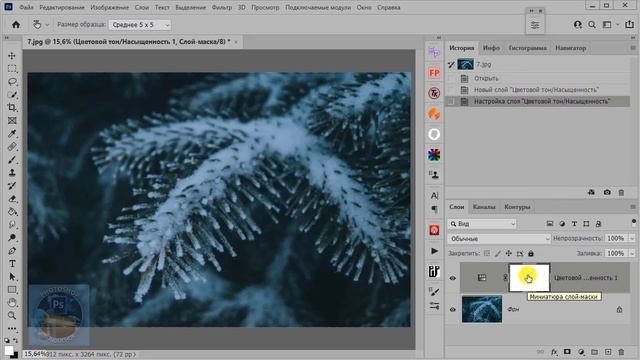Open tool preset picker arrow
This screenshot has height=360, width=640.
tap(47, 25)
